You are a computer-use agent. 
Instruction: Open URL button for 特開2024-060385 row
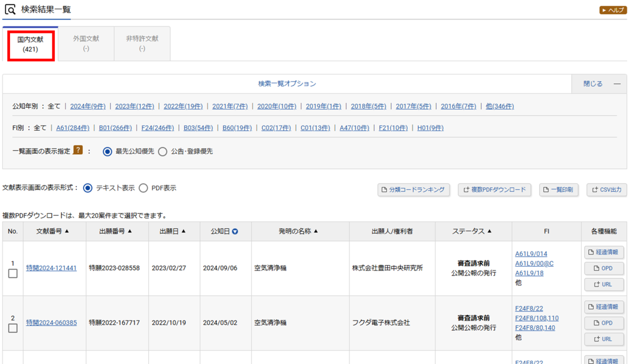(x=604, y=339)
